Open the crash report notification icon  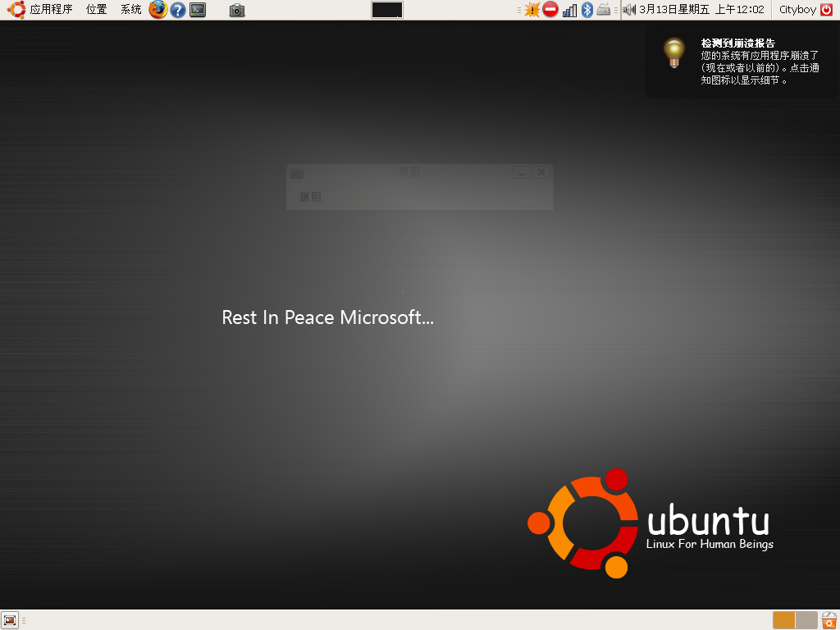[532, 10]
